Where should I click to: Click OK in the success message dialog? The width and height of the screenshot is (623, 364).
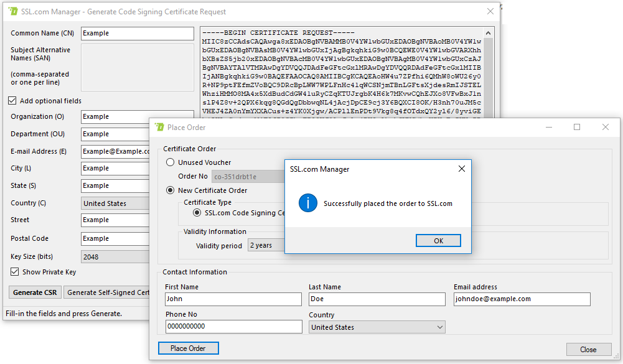click(x=438, y=241)
